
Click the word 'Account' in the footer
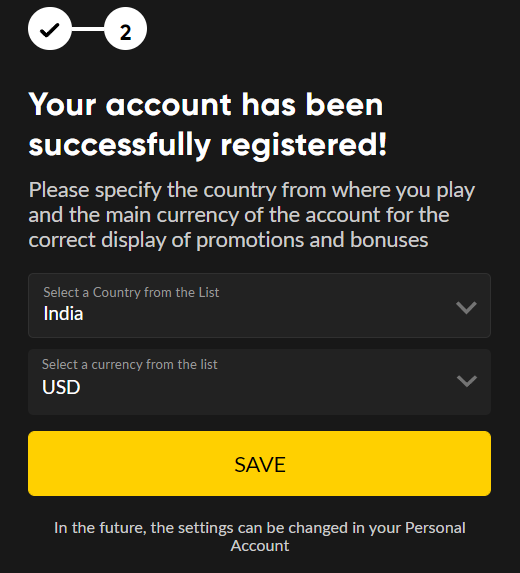click(259, 546)
